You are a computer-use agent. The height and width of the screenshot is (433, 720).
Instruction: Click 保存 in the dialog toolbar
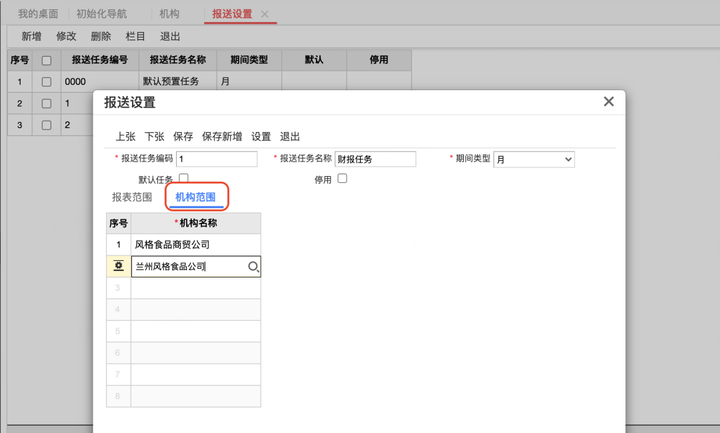coord(183,136)
